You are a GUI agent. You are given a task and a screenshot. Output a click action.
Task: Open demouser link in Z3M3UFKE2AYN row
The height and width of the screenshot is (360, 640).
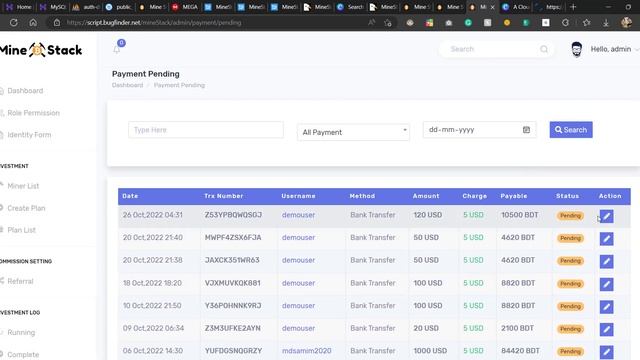coord(298,328)
